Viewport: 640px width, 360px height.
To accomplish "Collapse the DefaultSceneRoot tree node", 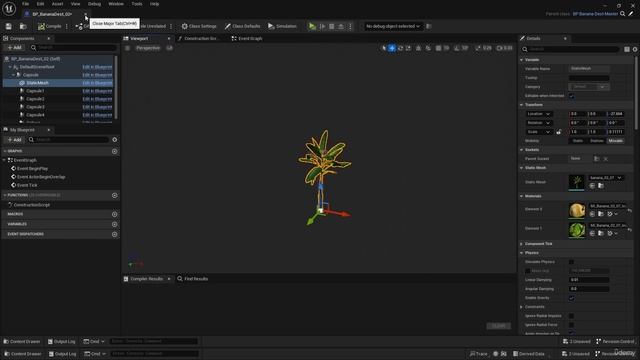I will tap(10, 67).
